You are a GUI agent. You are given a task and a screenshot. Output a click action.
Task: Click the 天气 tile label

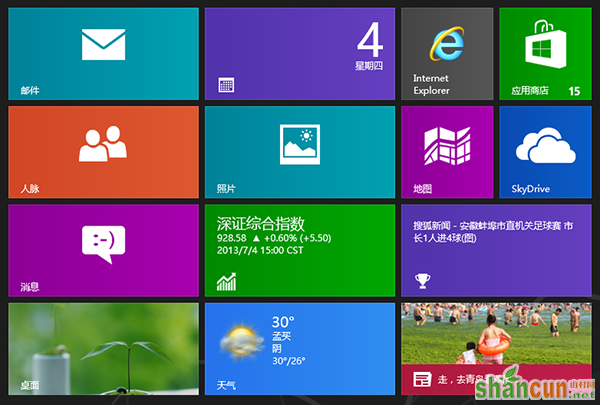tap(226, 385)
